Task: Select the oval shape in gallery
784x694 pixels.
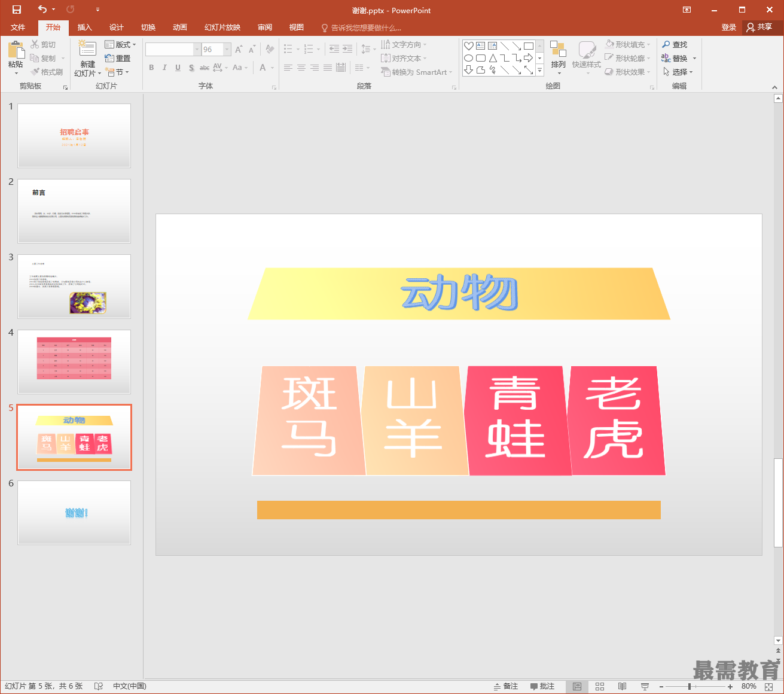Action: point(469,58)
